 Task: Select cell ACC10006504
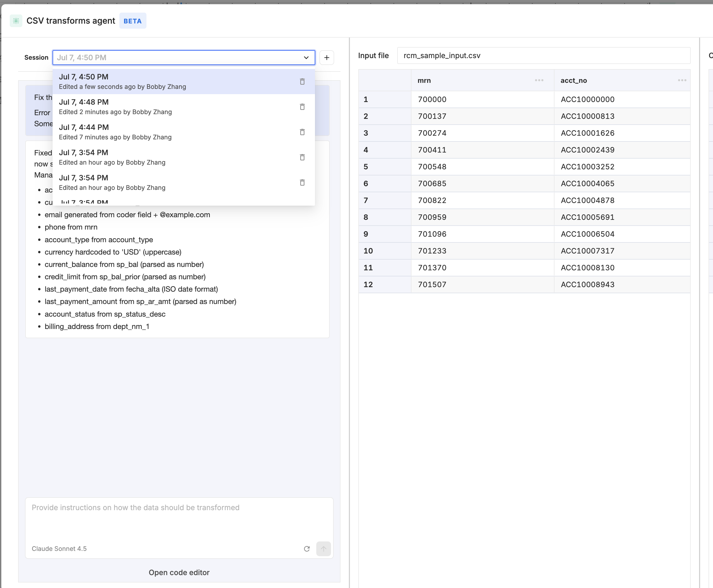(622, 234)
